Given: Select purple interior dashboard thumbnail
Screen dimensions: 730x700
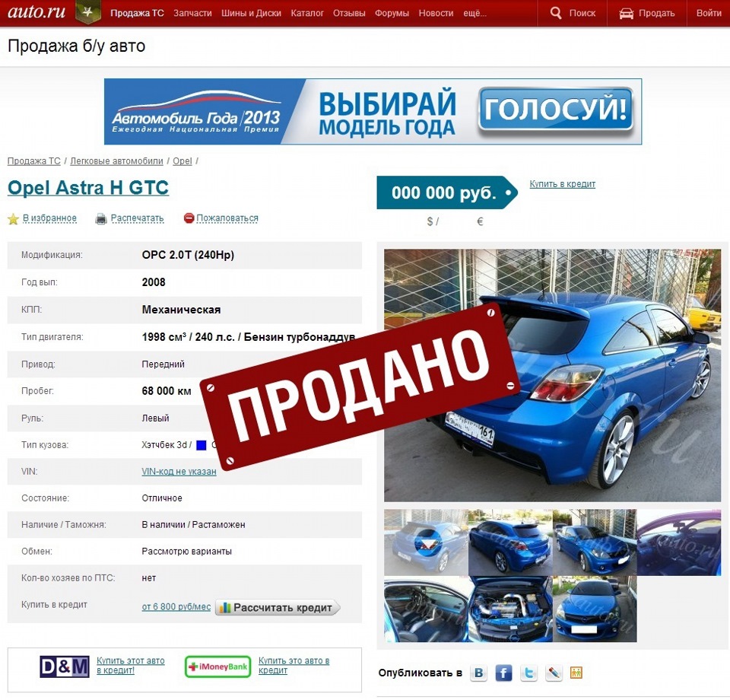Looking at the screenshot, I should point(679,542).
